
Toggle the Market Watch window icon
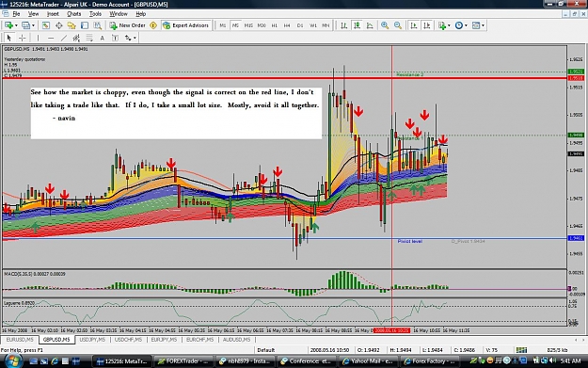tap(46, 25)
